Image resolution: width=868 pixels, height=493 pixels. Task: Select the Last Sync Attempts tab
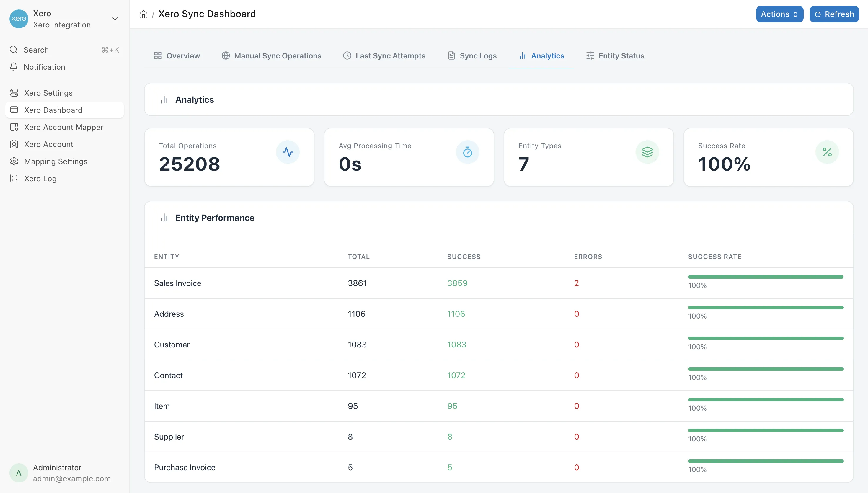[x=384, y=56]
